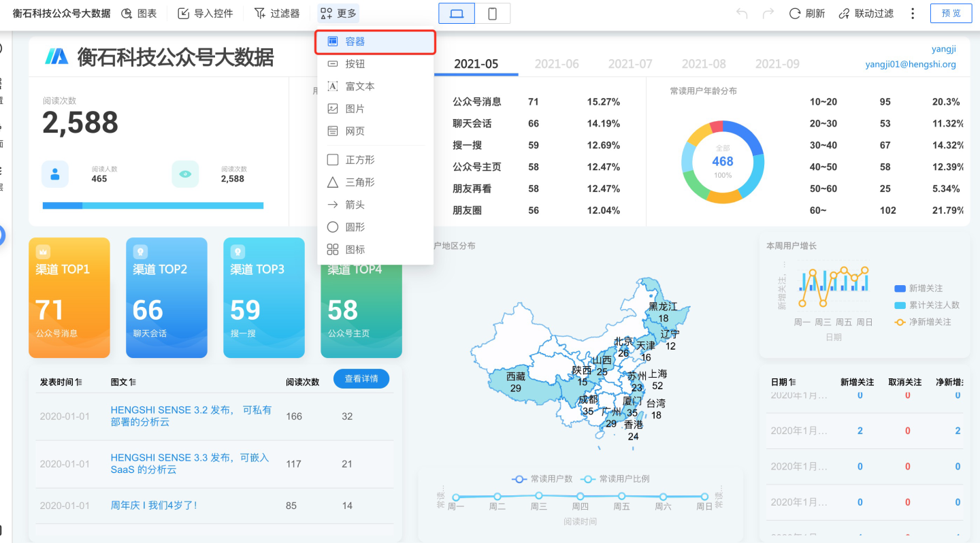
Task: Switch to the 2021-06 tab
Action: coord(556,64)
